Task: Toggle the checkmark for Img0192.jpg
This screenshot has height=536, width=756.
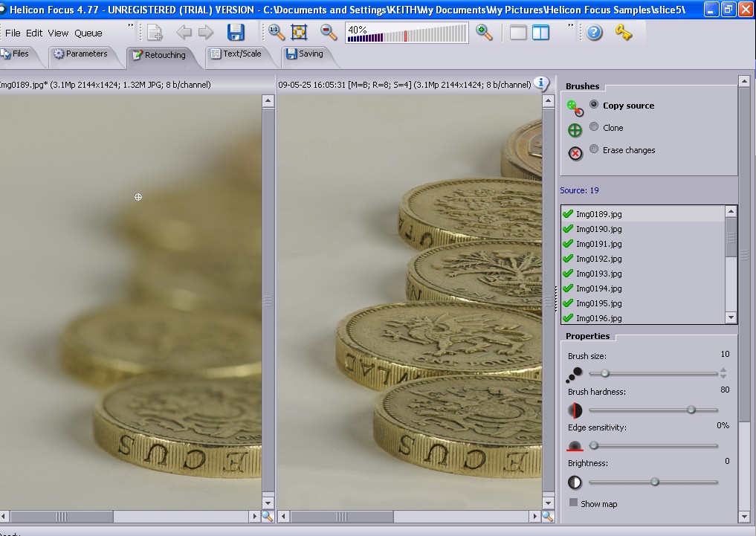Action: coord(568,259)
